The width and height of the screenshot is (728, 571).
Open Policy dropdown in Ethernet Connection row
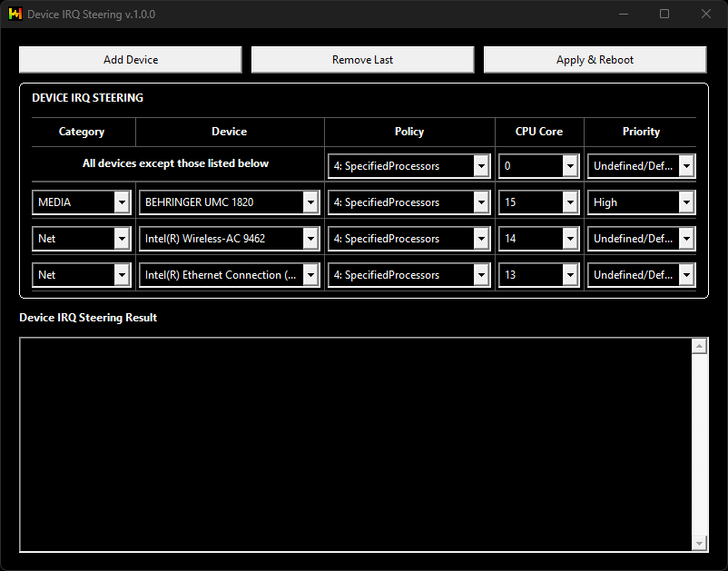(409, 275)
